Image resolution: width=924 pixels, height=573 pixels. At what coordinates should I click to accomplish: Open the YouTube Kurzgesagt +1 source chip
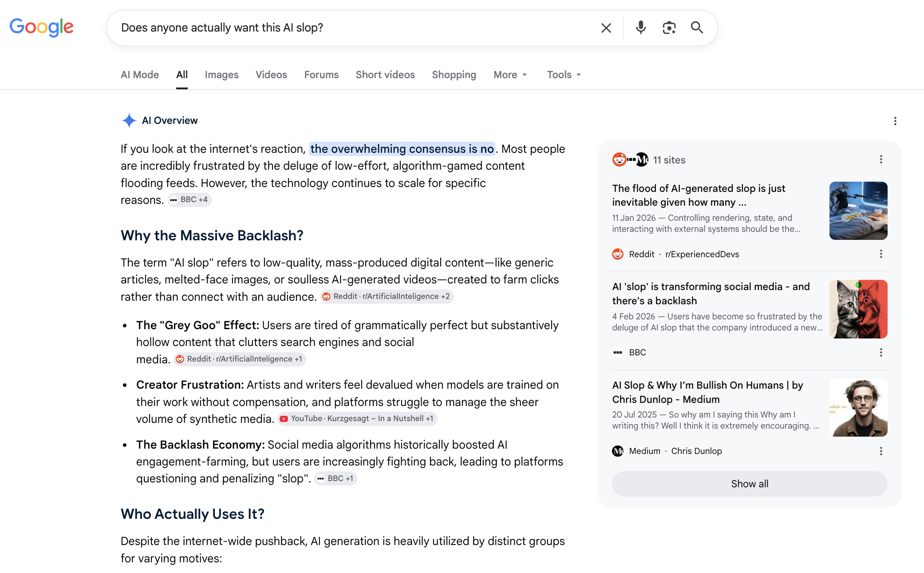coord(357,419)
